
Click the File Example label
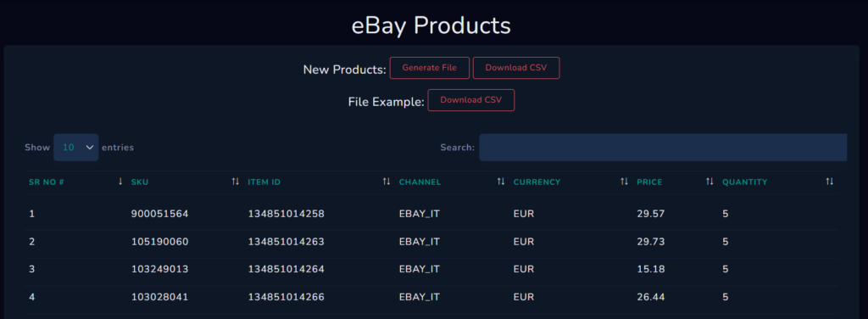[387, 102]
